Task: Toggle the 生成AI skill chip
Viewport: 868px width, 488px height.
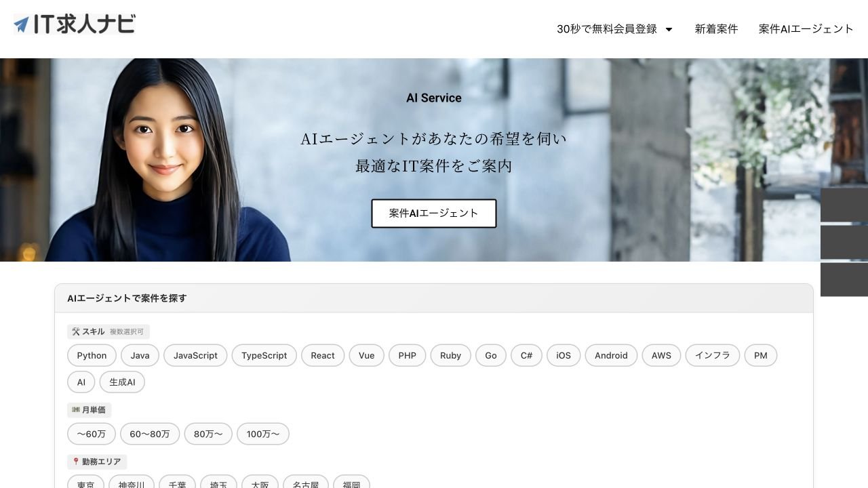Action: [x=123, y=382]
